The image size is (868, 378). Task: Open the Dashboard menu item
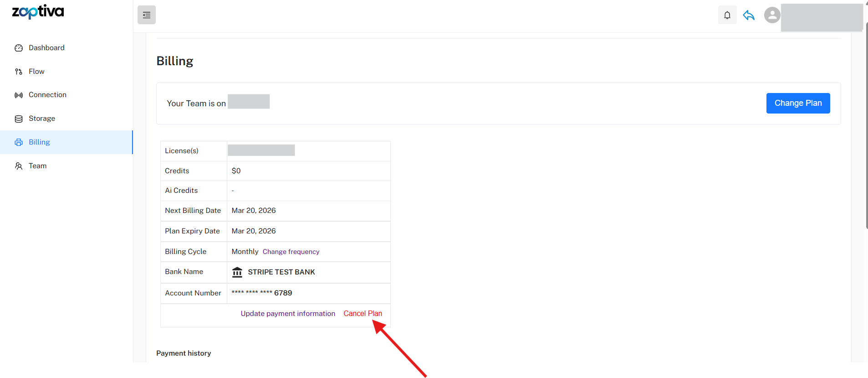[46, 48]
